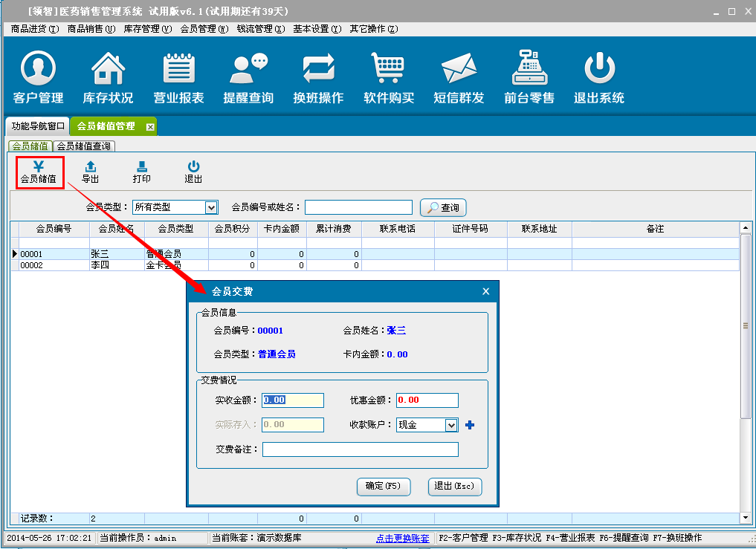The height and width of the screenshot is (549, 756).
Task: Expand the 会员类型 dropdown
Action: tap(211, 207)
